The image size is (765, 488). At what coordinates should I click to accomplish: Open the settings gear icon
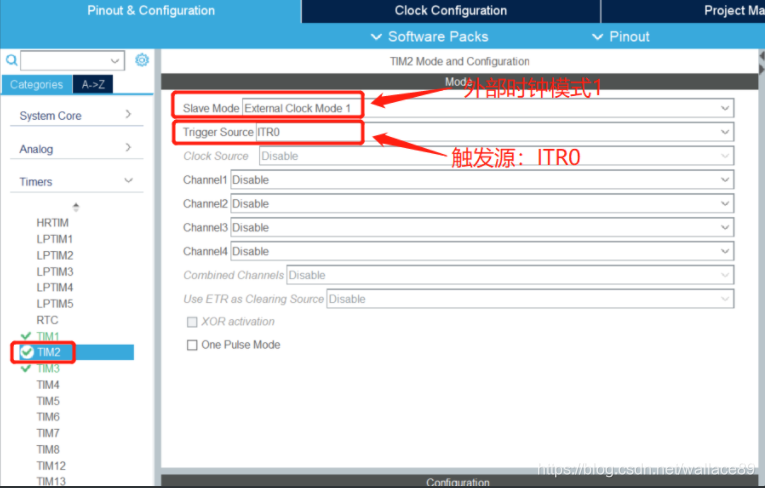[142, 60]
